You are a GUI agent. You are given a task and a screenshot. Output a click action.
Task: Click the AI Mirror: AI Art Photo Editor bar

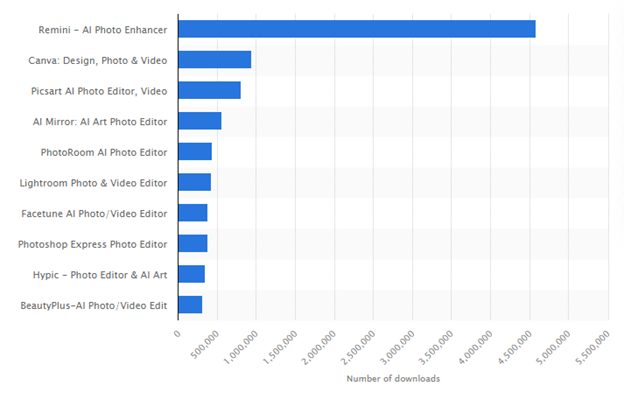tap(200, 121)
